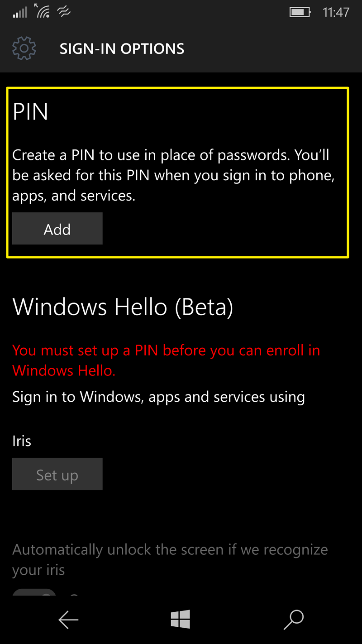Add a new PIN
This screenshot has width=362, height=644.
57,228
